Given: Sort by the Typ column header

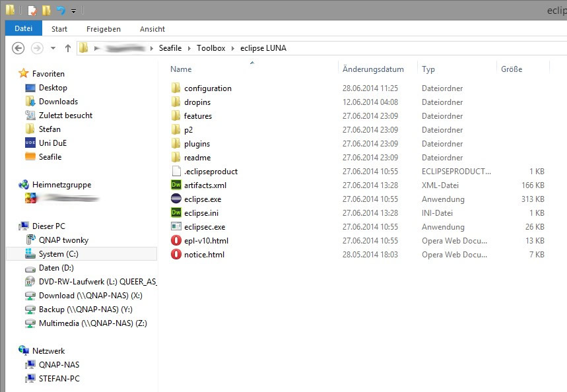Looking at the screenshot, I should [428, 69].
